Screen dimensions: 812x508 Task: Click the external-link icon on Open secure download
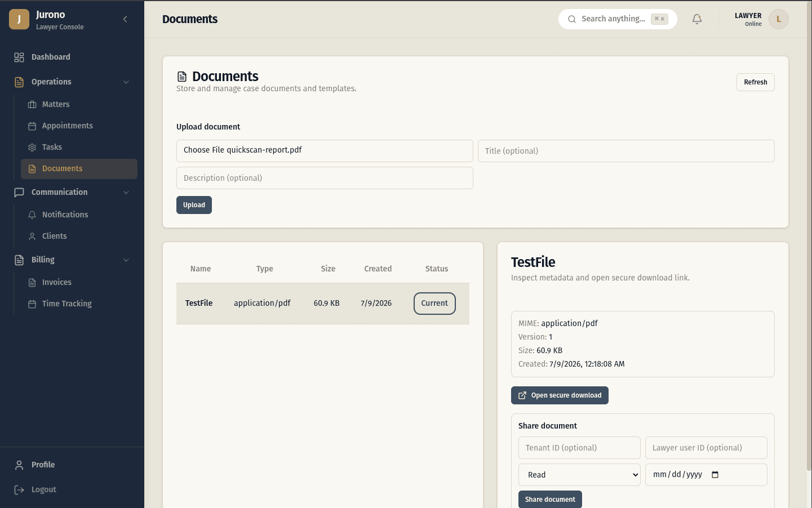[522, 395]
